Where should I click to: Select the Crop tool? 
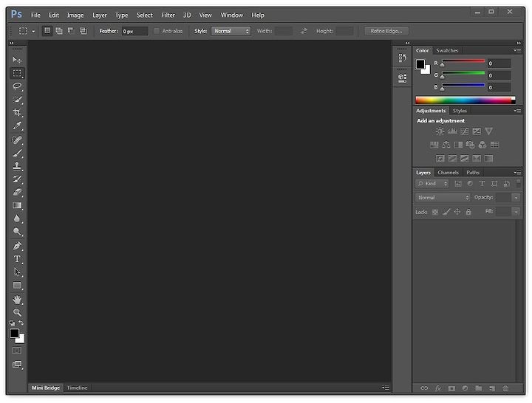coord(17,112)
